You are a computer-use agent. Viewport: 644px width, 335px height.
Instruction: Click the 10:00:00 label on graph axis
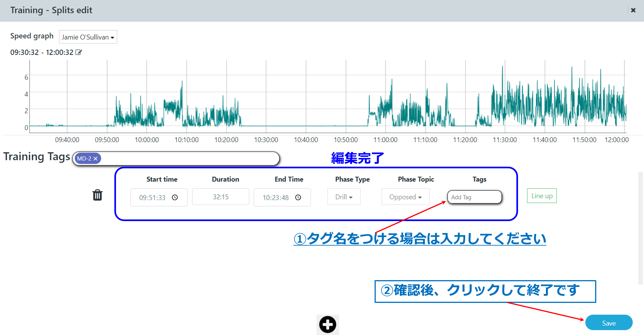(x=146, y=140)
